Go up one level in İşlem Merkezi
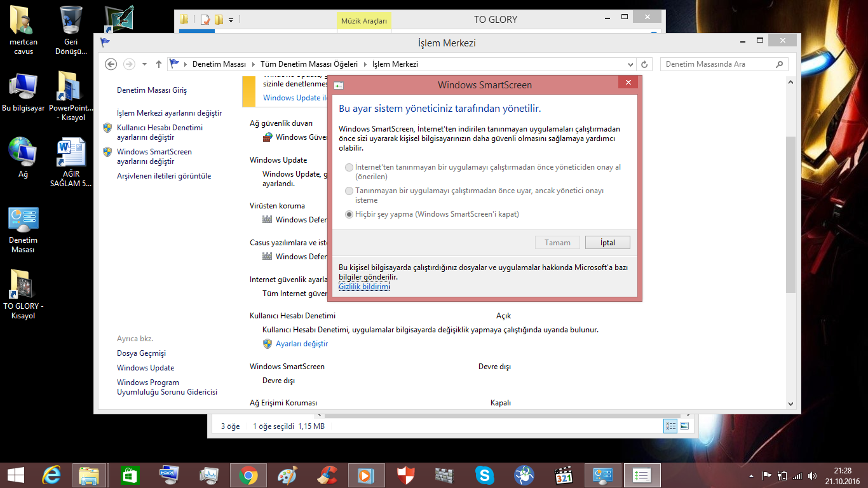 click(x=159, y=64)
